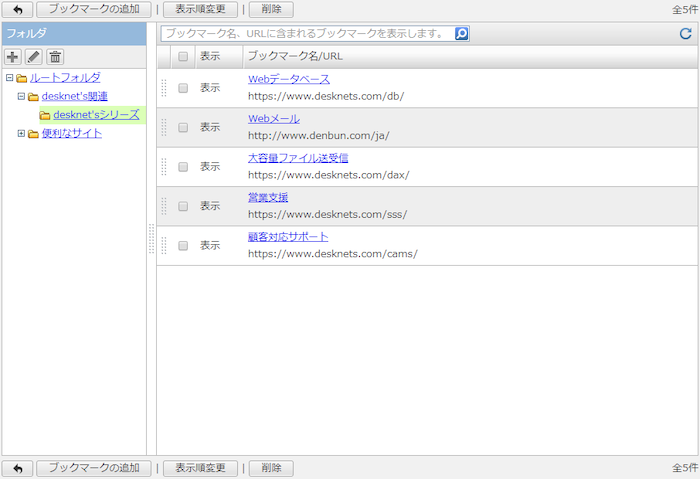The image size is (700, 479).
Task: Click the refresh list icon
Action: pyautogui.click(x=685, y=34)
